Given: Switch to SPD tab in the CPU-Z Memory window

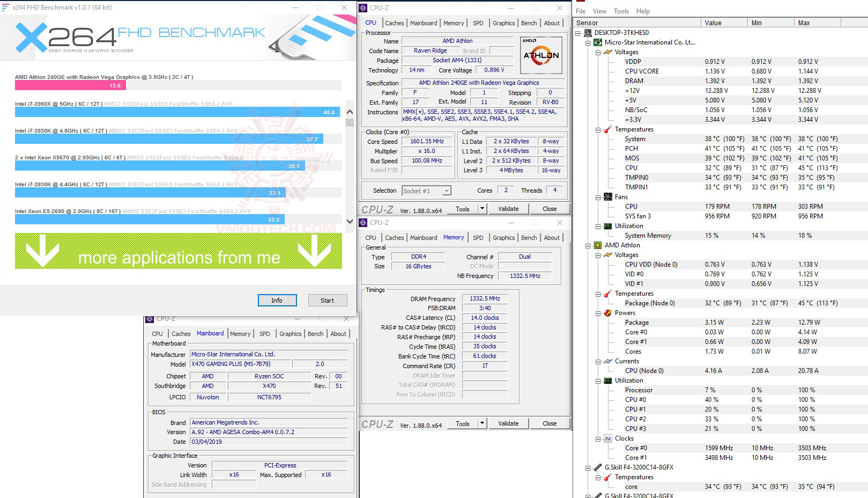Looking at the screenshot, I should point(478,238).
